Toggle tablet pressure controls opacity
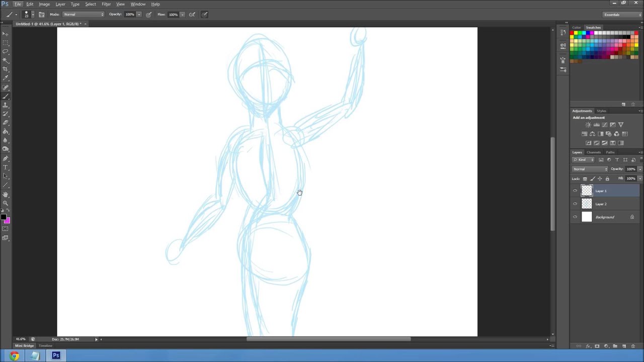 click(x=149, y=15)
